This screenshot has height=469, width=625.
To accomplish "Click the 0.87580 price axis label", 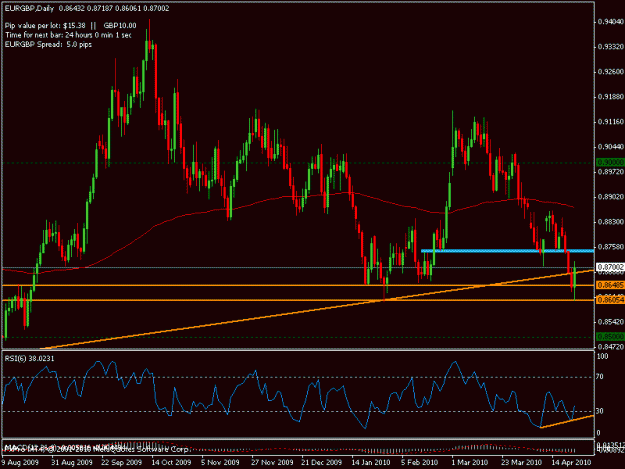I will tap(610, 247).
